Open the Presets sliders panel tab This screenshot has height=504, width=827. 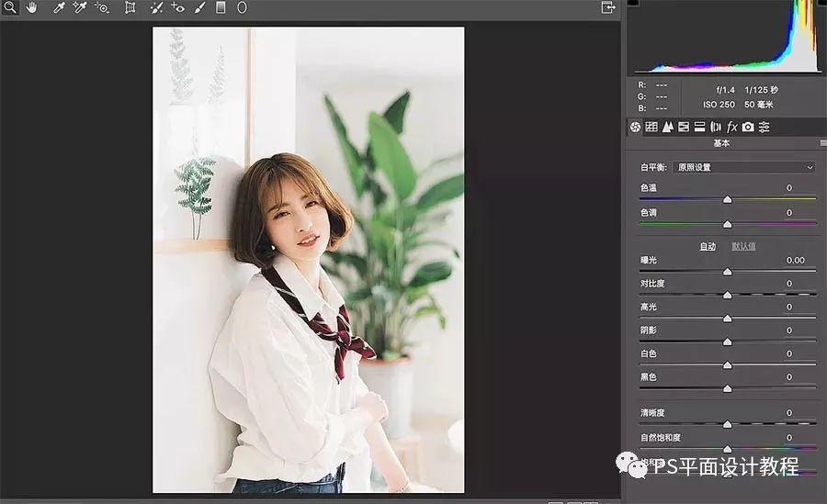coord(764,127)
